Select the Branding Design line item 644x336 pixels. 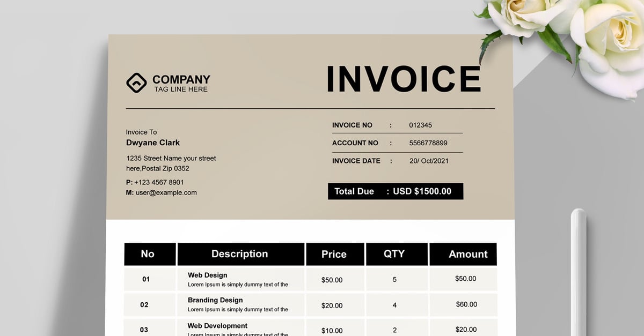215,300
